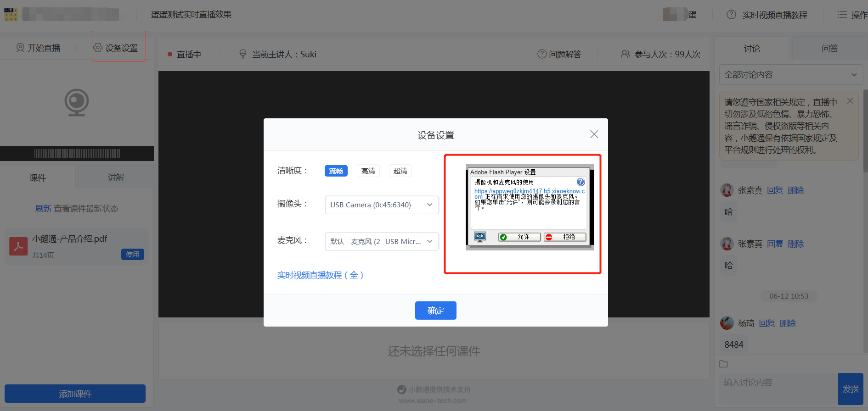This screenshot has height=411, width=868.
Task: Open 实时视频直播教程（全）link
Action: pyautogui.click(x=320, y=275)
